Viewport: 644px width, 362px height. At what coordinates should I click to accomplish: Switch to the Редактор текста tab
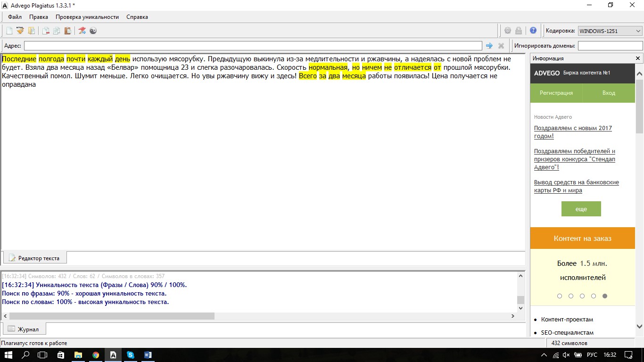35,258
